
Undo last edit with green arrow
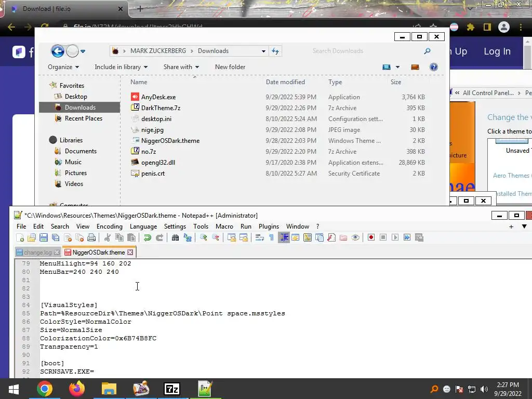point(147,237)
